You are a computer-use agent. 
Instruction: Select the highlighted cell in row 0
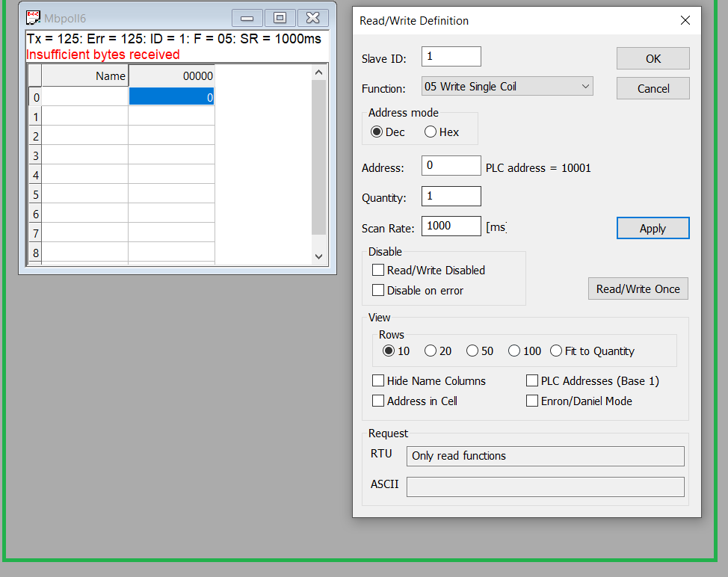point(171,96)
